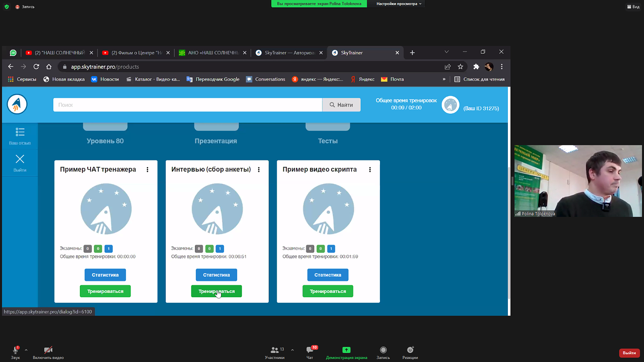Click the Polina Toloknova video thumbnail
The image size is (644, 362).
pyautogui.click(x=578, y=181)
